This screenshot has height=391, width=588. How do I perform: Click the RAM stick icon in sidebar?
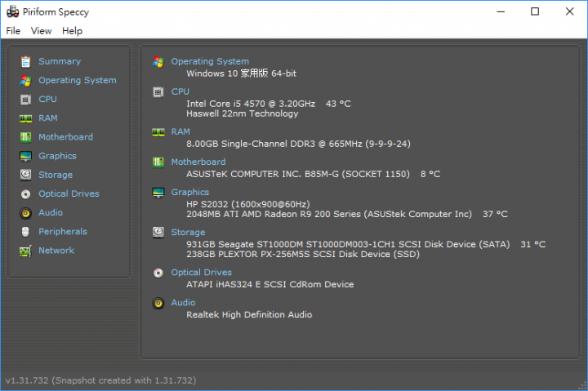tap(25, 118)
